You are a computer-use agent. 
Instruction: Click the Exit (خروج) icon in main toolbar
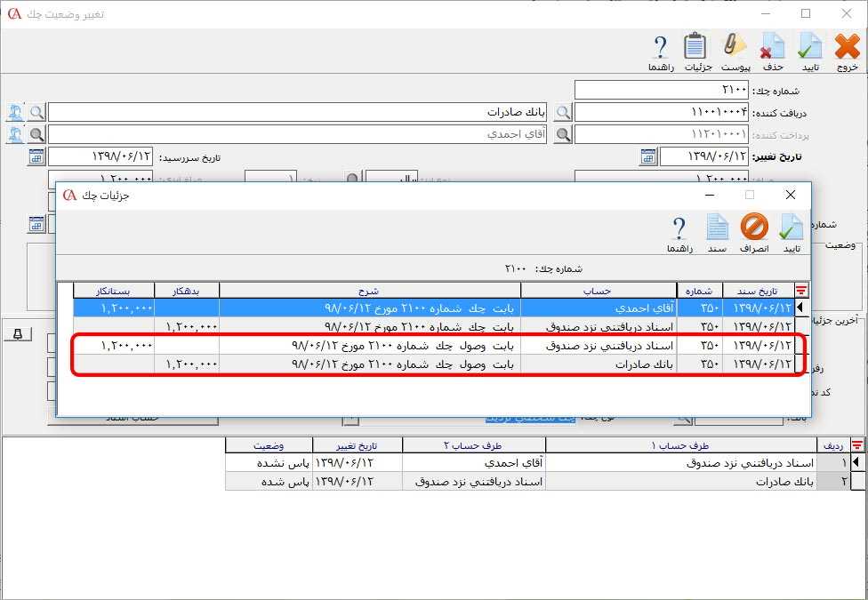pos(848,52)
